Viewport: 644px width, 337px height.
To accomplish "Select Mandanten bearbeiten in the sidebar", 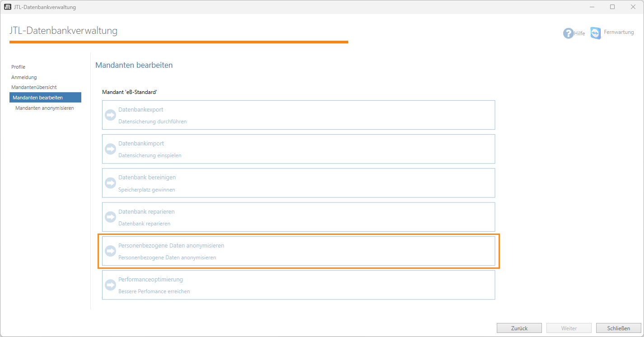I will (38, 98).
